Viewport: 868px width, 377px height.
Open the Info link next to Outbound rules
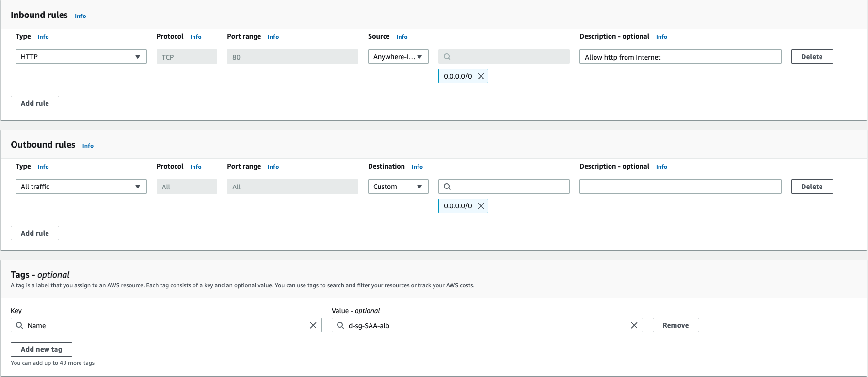click(88, 146)
